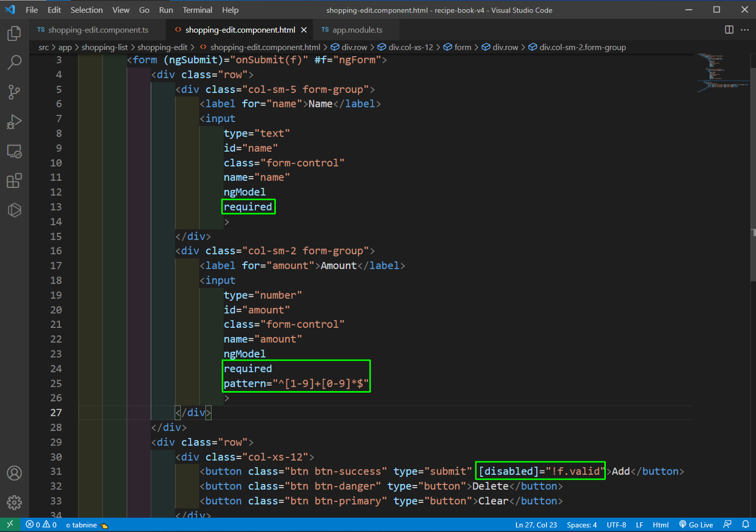
Task: Open the Accounts menu icon
Action: pyautogui.click(x=15, y=473)
